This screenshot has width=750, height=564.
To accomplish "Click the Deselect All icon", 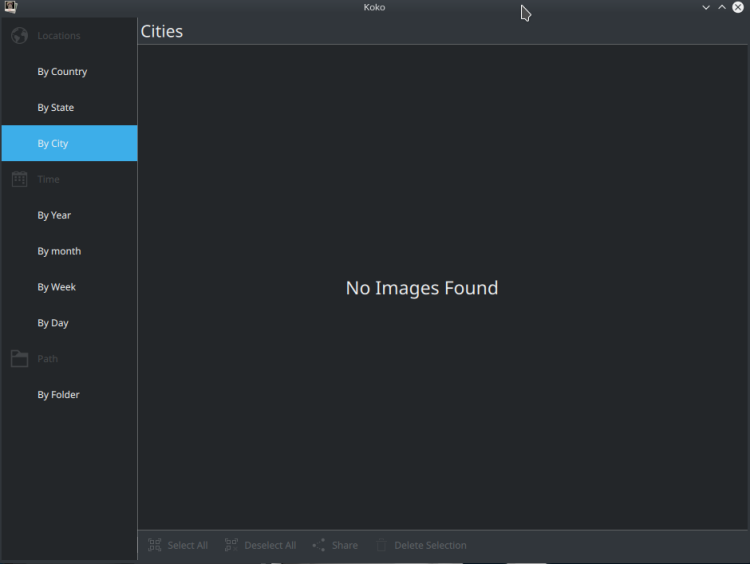I will click(x=232, y=545).
